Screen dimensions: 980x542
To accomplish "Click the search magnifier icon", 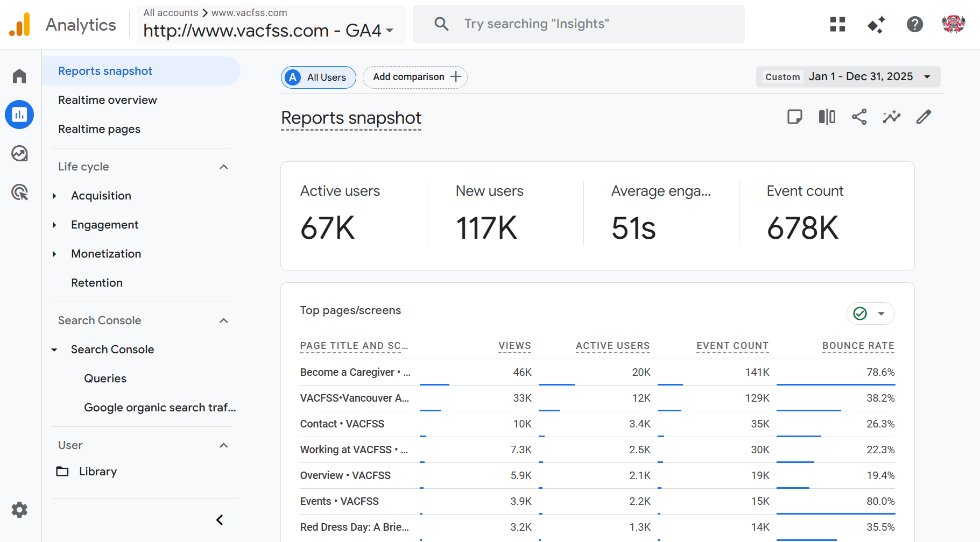I will point(441,24).
